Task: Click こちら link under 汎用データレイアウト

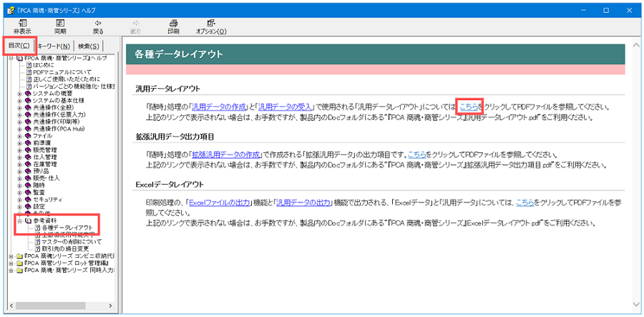Action: 469,107
